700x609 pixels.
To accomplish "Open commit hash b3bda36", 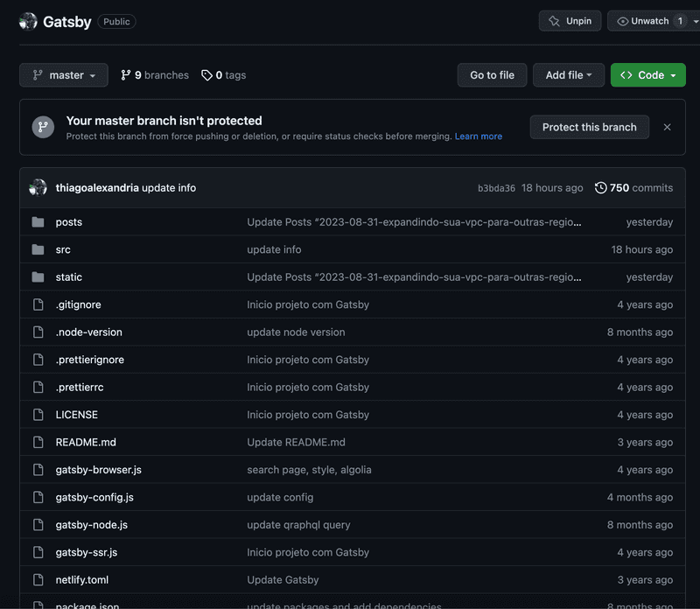I will click(x=496, y=188).
